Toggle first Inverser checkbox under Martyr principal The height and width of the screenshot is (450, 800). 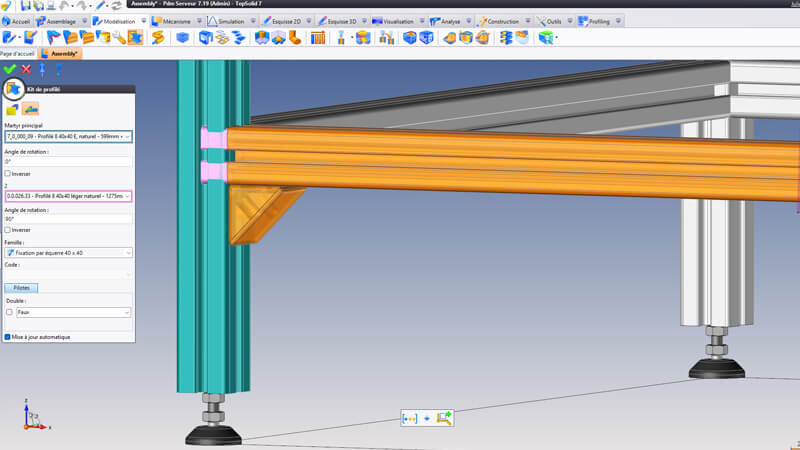pos(9,173)
